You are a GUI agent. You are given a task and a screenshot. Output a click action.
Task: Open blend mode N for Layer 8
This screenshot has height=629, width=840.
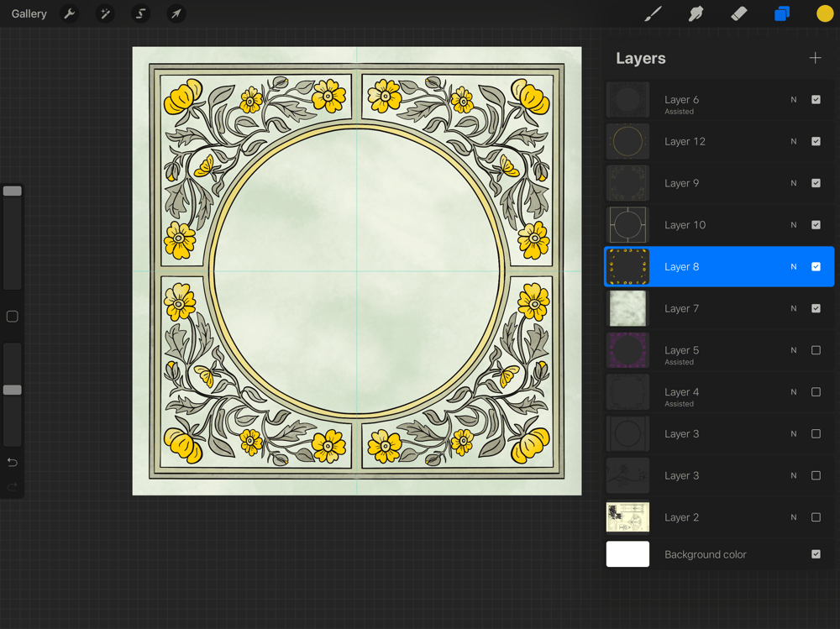pyautogui.click(x=794, y=267)
